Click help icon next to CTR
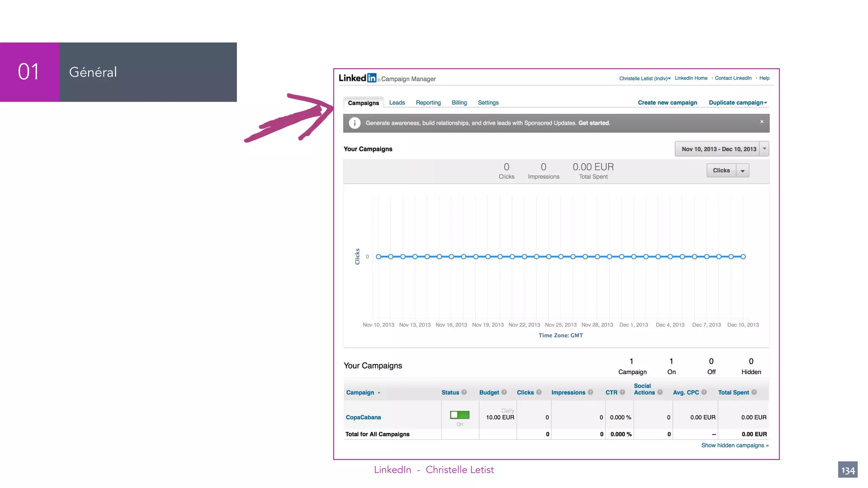868x488 pixels. tap(622, 392)
